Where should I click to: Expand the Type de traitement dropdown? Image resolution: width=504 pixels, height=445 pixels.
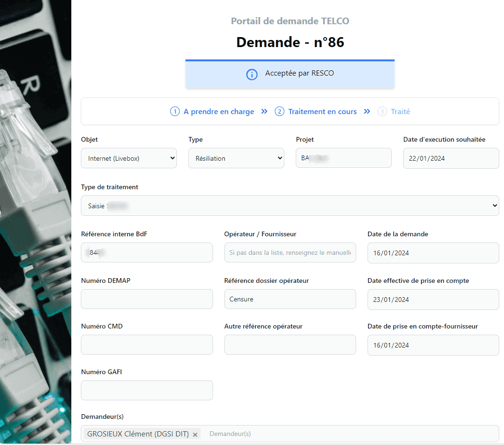(290, 206)
